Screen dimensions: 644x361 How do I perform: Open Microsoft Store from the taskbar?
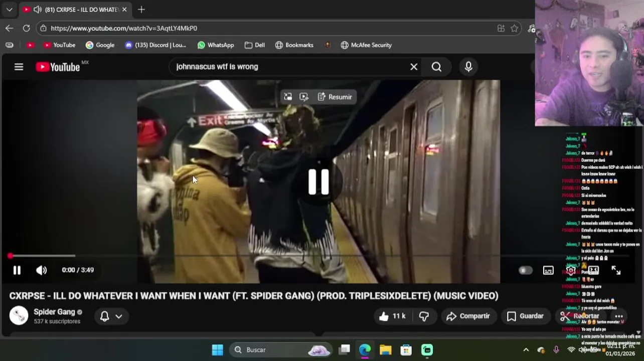click(406, 350)
